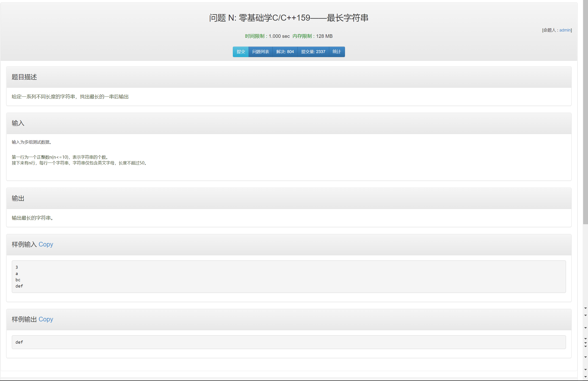Click the 内存限制 memory limit label

click(x=302, y=36)
